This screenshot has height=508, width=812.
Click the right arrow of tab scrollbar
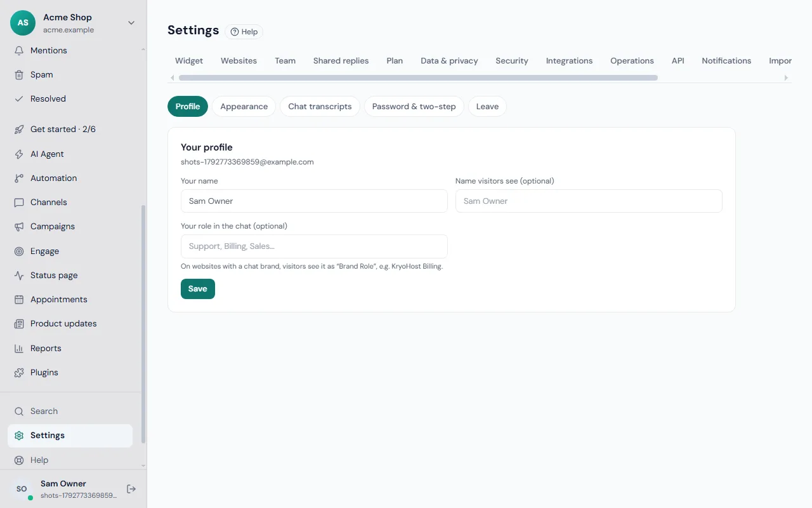tap(787, 77)
